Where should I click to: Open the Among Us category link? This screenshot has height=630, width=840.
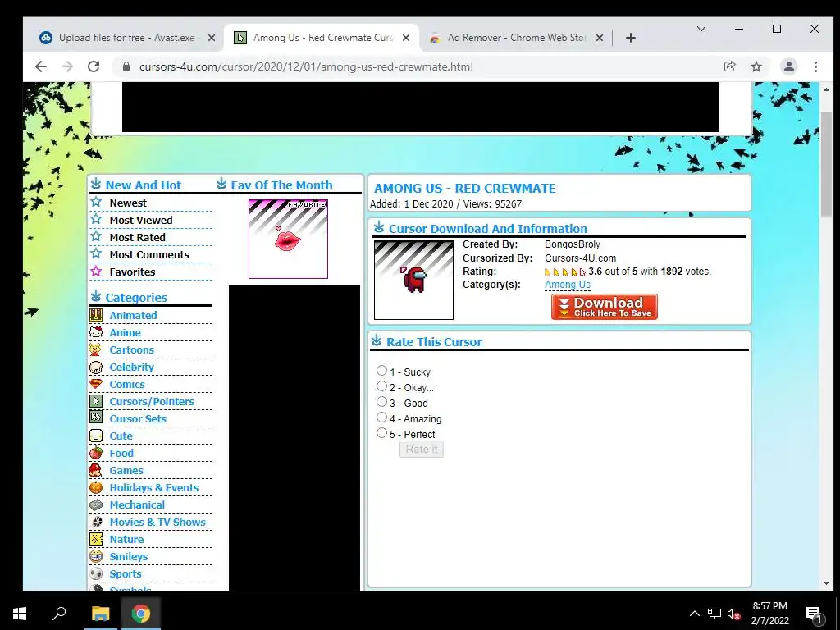[568, 285]
